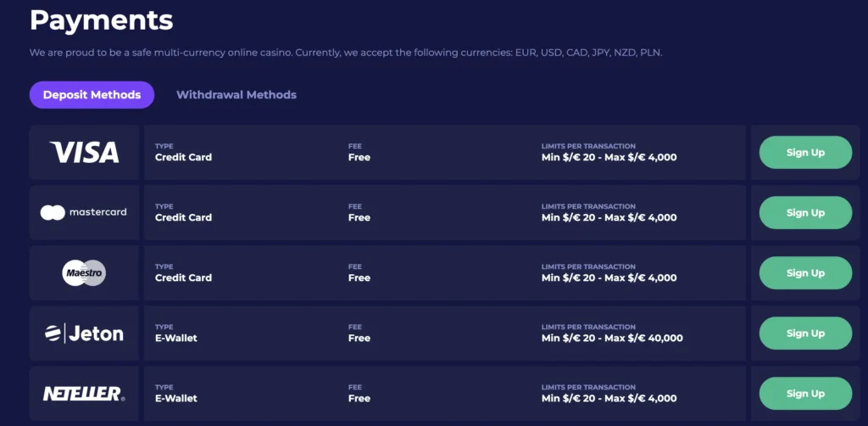Switch to Withdrawal Methods tab
868x426 pixels.
(236, 95)
